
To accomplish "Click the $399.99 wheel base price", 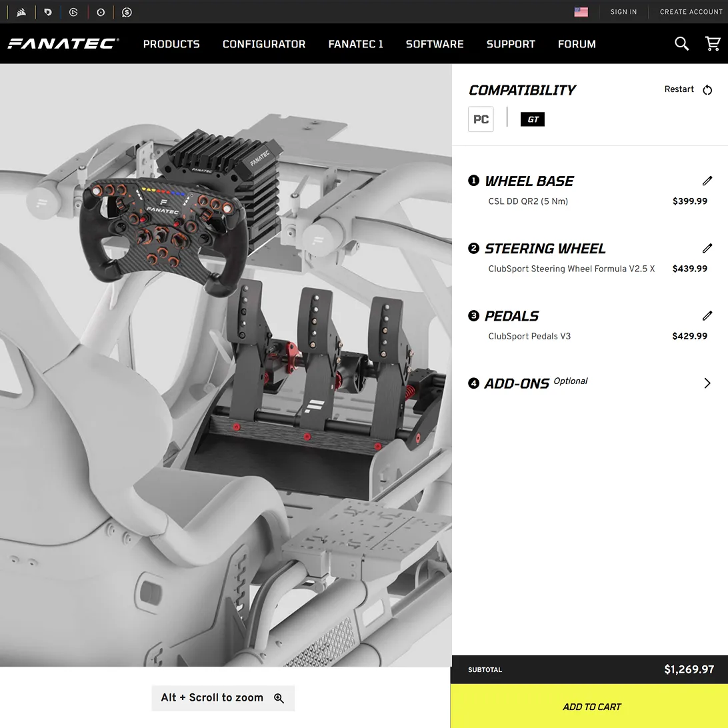I will 689,201.
